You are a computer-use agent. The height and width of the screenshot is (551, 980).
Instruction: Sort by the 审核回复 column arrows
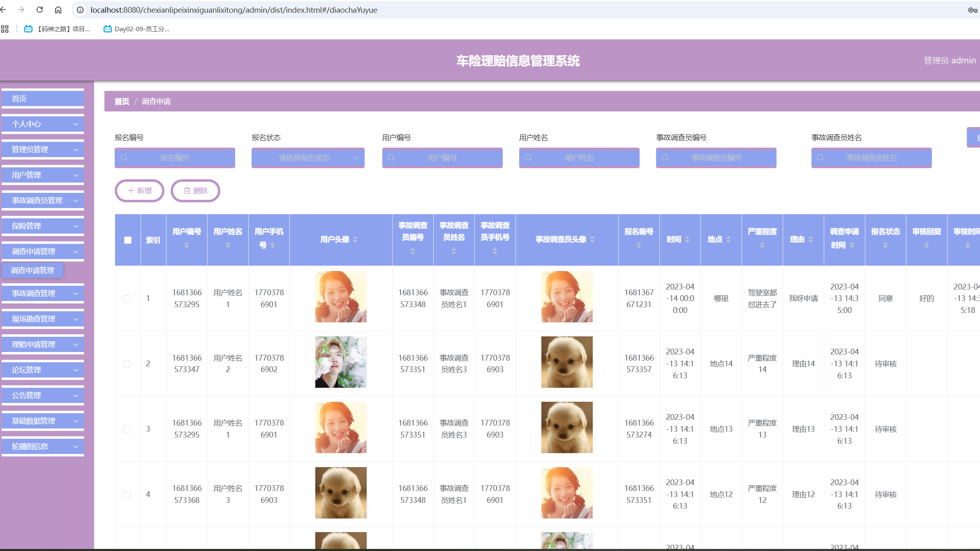(927, 245)
